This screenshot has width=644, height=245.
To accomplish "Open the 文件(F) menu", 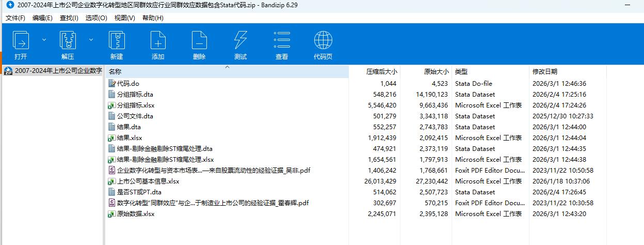I will 15,18.
